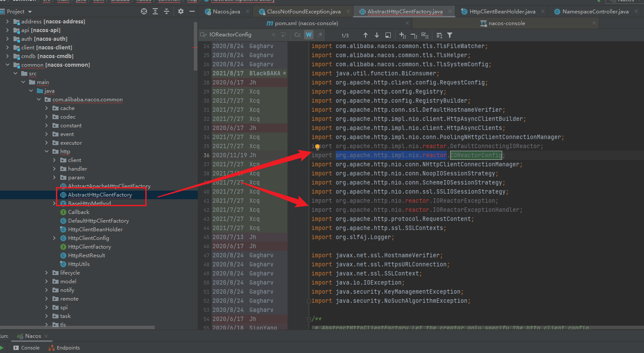Image resolution: width=644 pixels, height=353 pixels.
Task: Toggle Match Case (Cc) option
Action: (297, 35)
